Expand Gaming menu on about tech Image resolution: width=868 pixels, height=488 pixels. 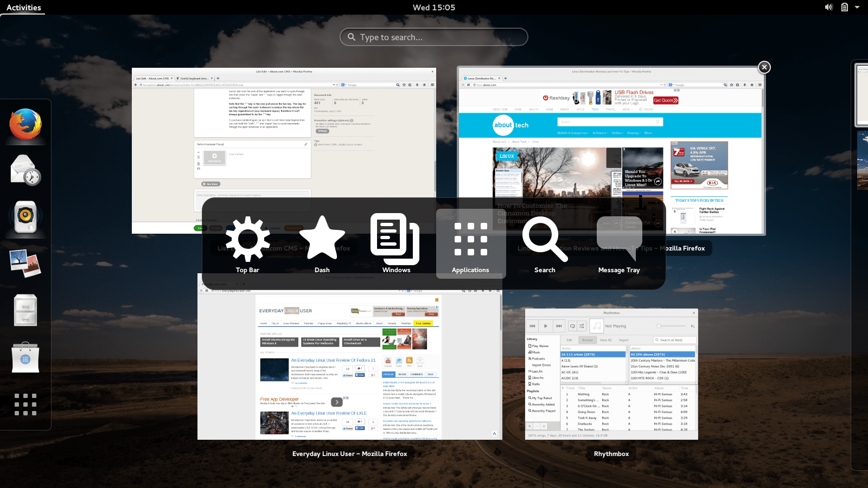click(x=634, y=133)
